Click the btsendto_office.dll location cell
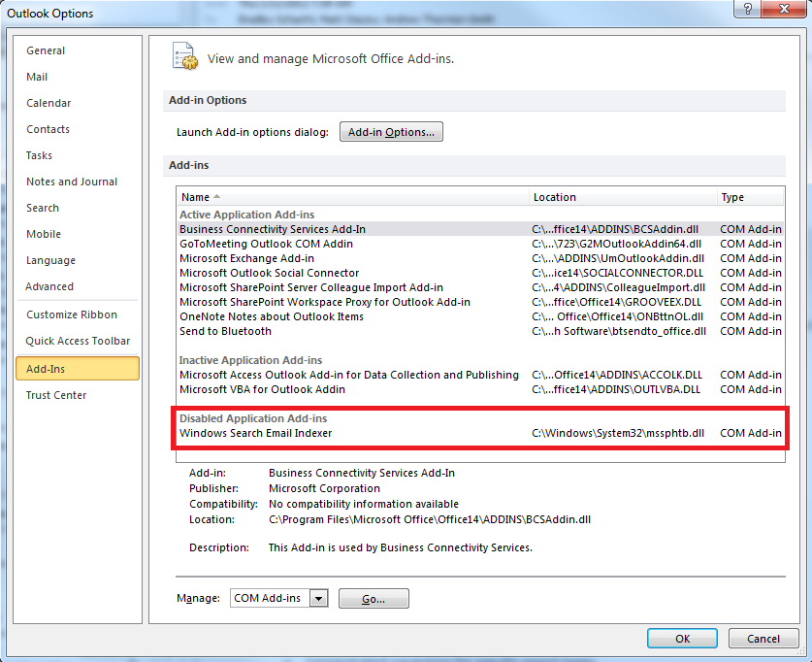 coord(619,331)
